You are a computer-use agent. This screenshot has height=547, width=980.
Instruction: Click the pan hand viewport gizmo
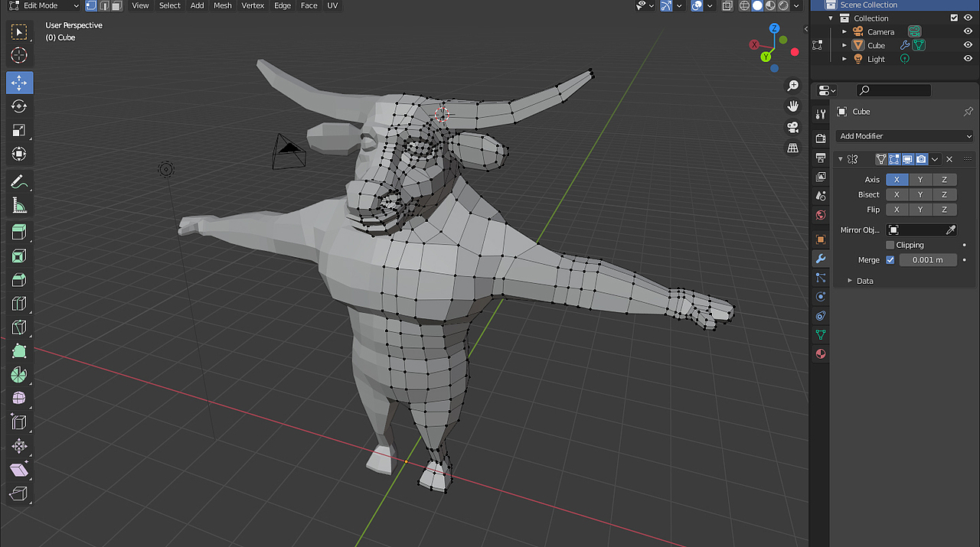tap(793, 106)
